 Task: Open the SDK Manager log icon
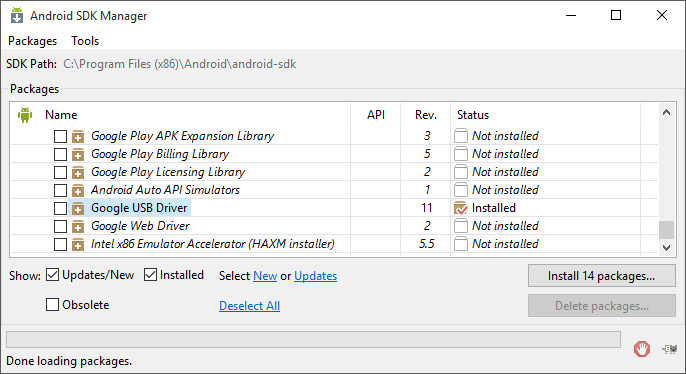coord(670,349)
